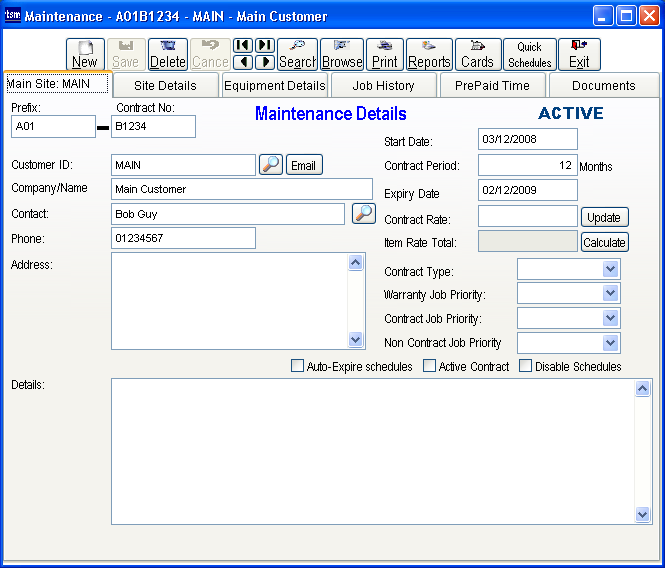Open the Warranty Job Priority dropdown

coord(611,294)
